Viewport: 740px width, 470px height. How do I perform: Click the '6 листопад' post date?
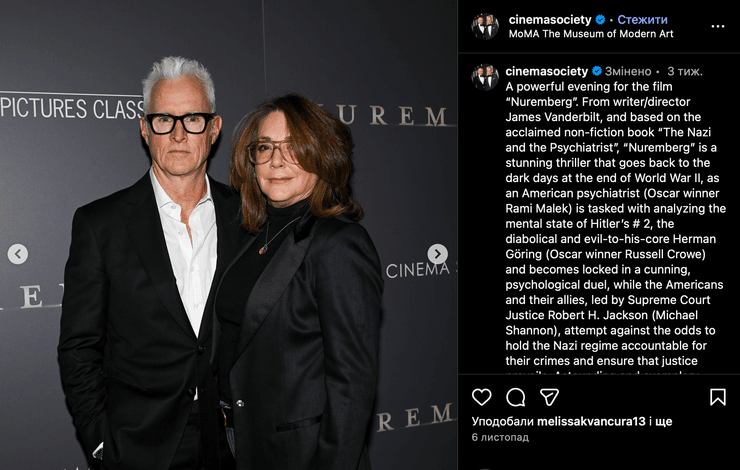pos(500,437)
